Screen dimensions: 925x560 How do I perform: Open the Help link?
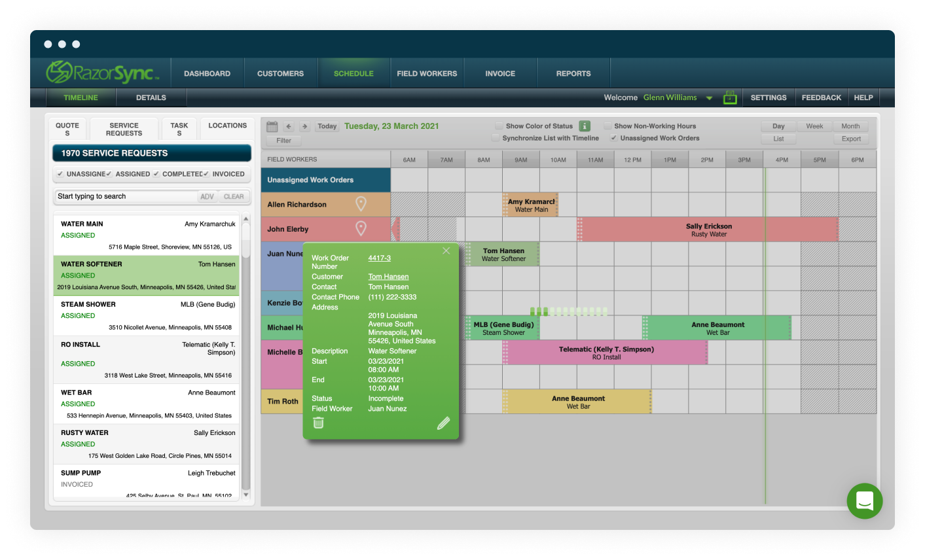coord(863,97)
